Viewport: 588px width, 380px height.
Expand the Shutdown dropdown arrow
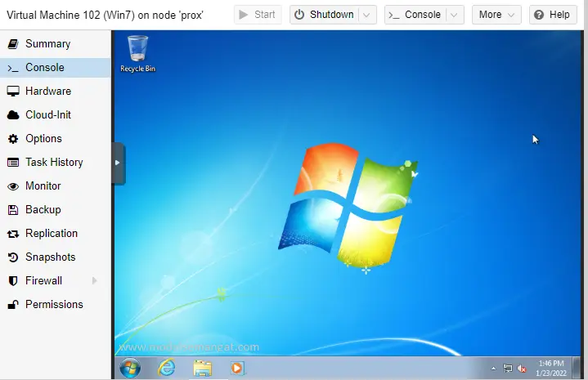(367, 15)
